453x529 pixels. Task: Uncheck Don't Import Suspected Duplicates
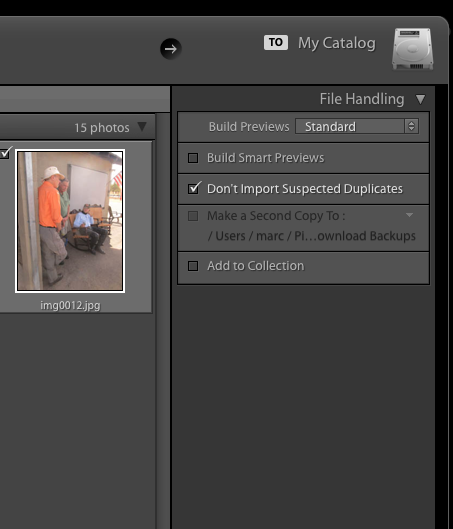[x=193, y=189]
